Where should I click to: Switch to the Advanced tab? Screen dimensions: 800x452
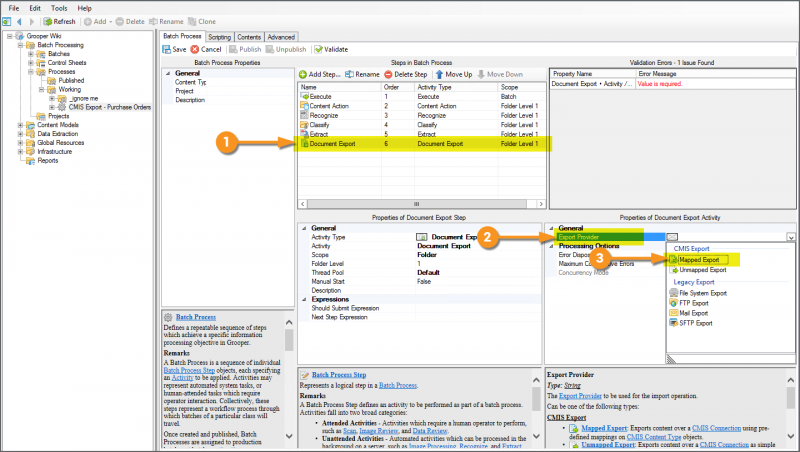(x=281, y=37)
